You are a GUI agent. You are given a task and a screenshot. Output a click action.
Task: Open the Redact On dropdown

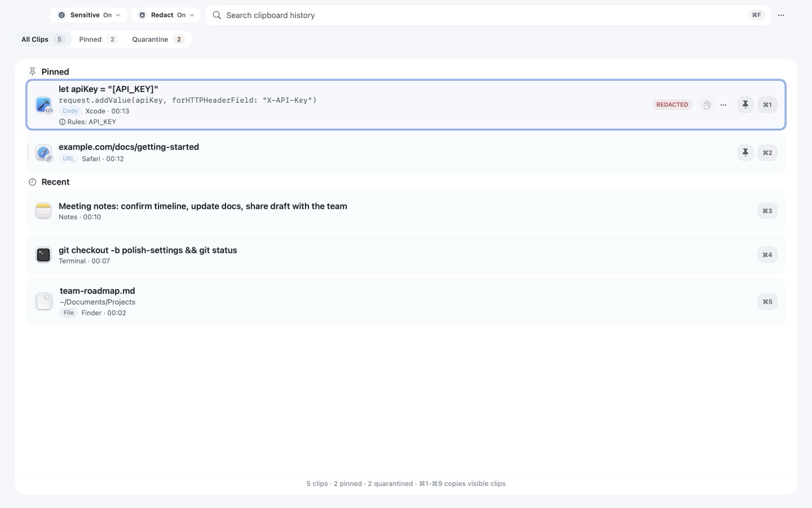click(x=166, y=15)
